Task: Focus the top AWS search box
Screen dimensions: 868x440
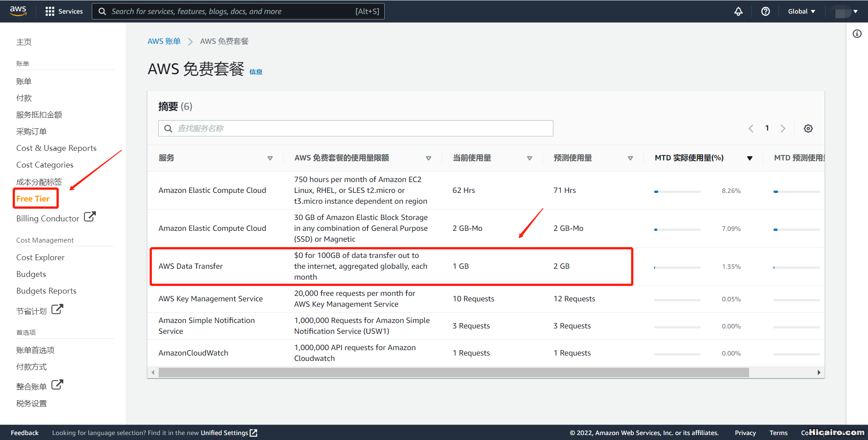Action: click(x=238, y=11)
